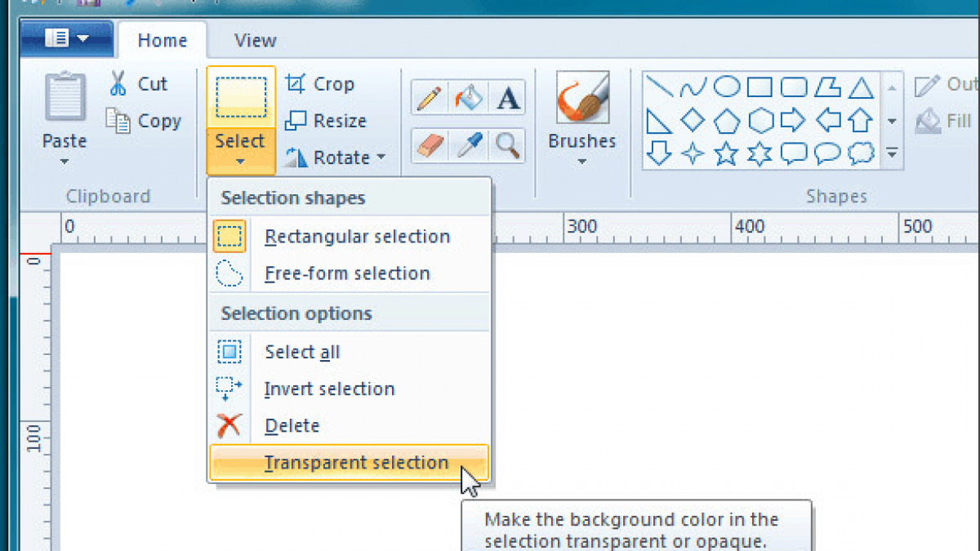The image size is (980, 551).
Task: Choose the Line shape
Action: (658, 87)
